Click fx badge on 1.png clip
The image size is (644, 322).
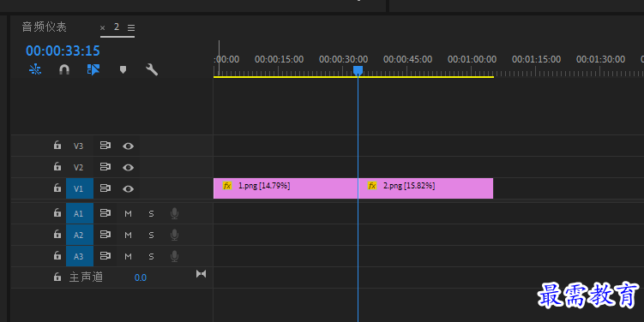pos(227,186)
